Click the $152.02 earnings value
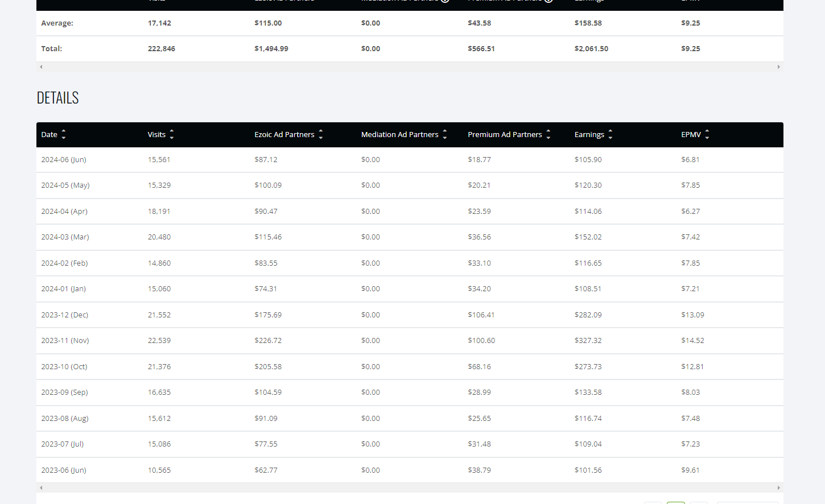The image size is (825, 504). (x=588, y=237)
